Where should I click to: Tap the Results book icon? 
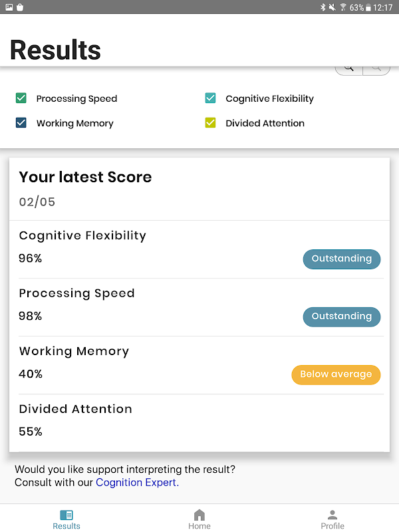pos(66,515)
